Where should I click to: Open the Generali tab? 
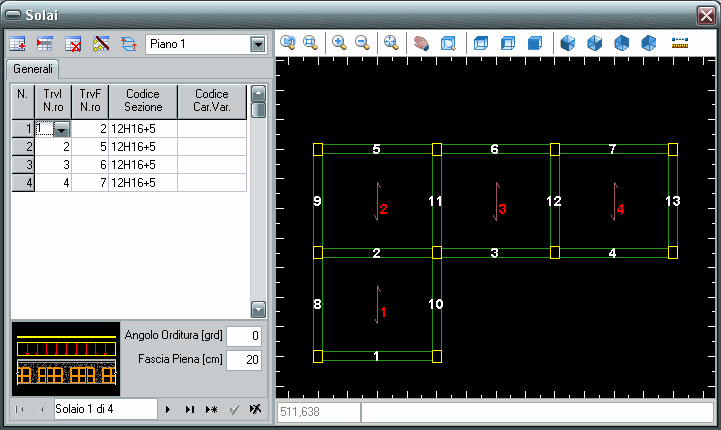(33, 70)
